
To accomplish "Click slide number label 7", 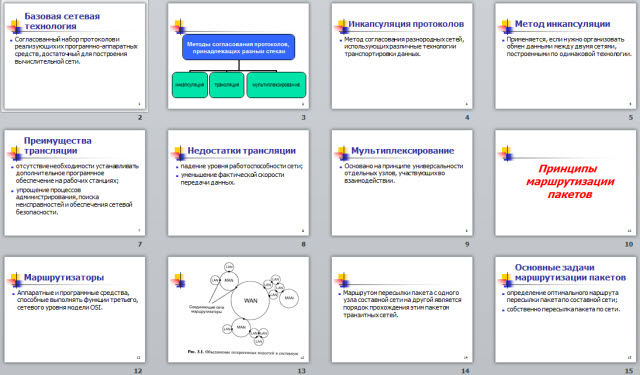I will tap(140, 244).
